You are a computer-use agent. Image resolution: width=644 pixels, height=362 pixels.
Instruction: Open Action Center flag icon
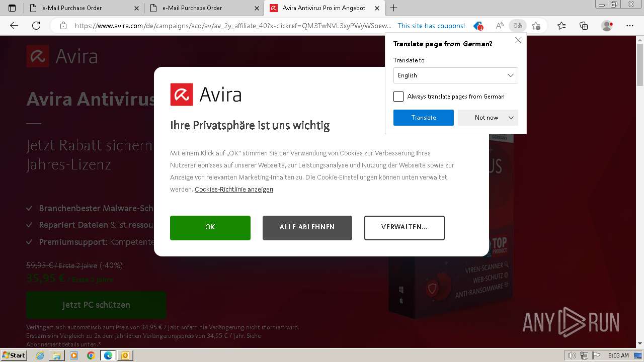596,355
